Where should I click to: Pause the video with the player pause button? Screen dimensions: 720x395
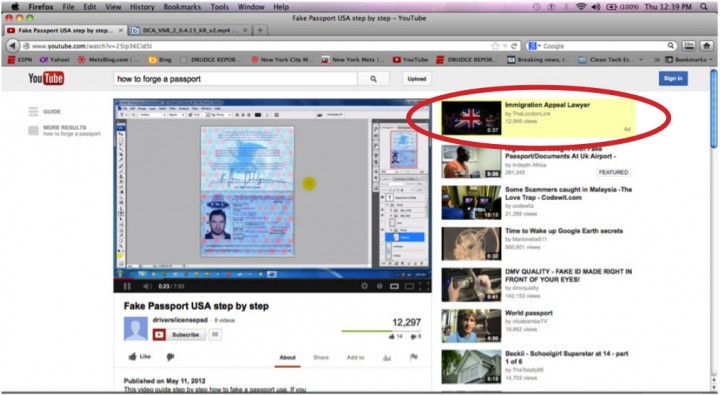(x=127, y=286)
